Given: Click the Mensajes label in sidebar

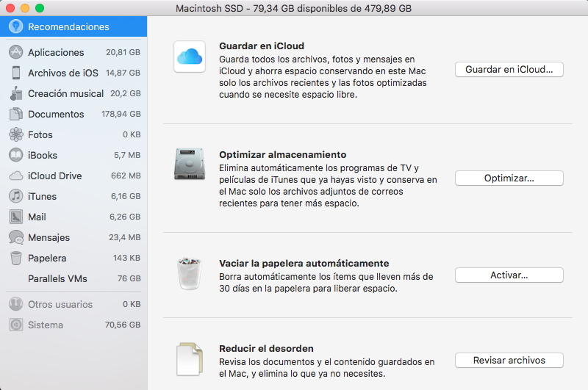Looking at the screenshot, I should click(x=49, y=237).
